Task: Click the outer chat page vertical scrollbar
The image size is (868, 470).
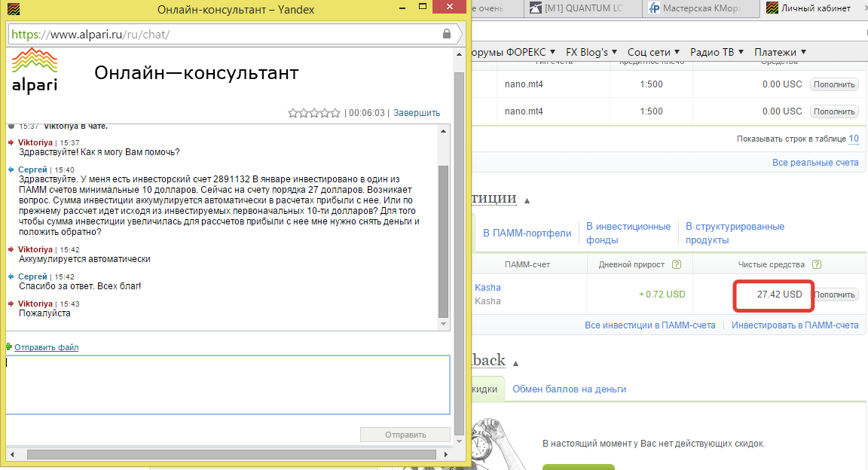Action: coord(459,252)
